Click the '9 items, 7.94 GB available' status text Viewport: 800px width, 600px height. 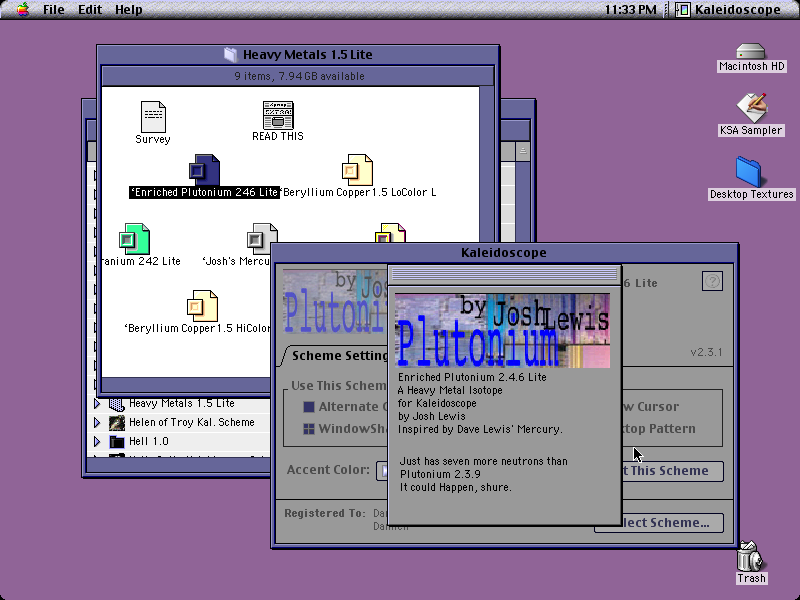pyautogui.click(x=299, y=76)
